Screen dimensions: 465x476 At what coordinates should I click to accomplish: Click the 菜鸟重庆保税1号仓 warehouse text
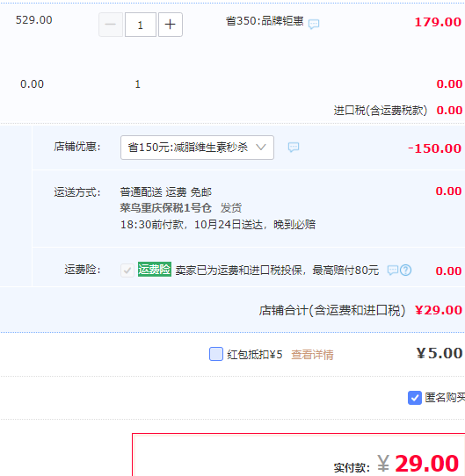click(165, 208)
